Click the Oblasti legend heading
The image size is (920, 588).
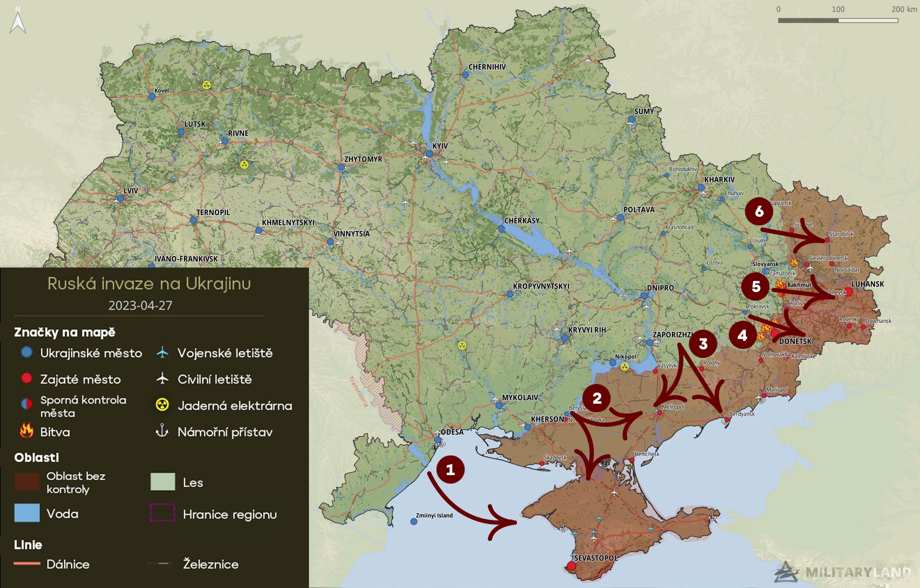[37, 458]
